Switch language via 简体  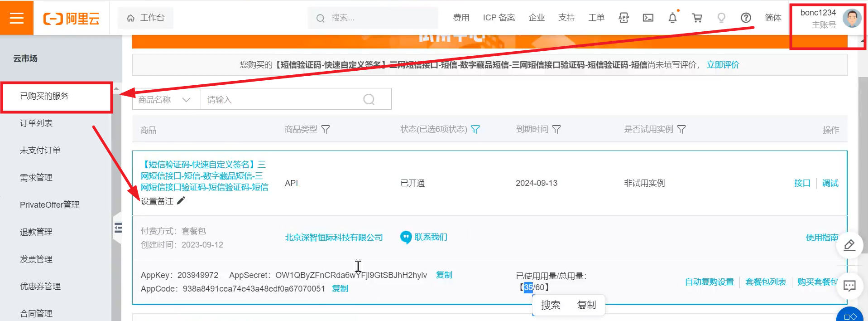point(773,18)
